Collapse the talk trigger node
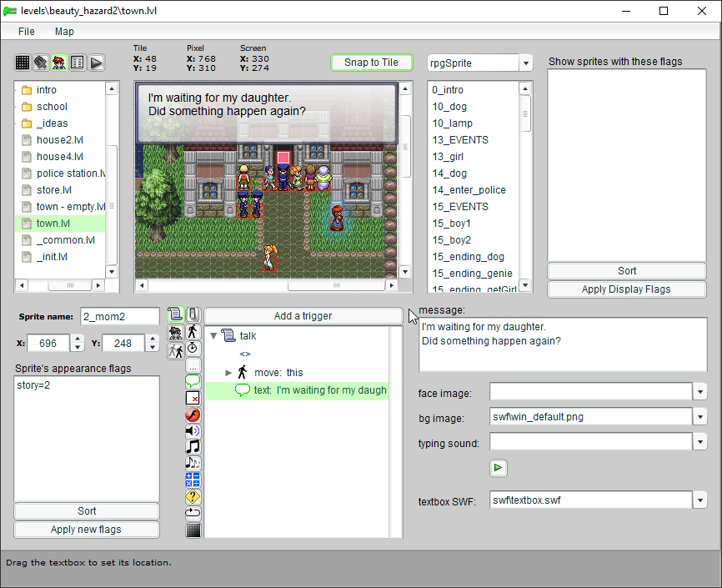Viewport: 722px width, 588px height. click(x=213, y=336)
